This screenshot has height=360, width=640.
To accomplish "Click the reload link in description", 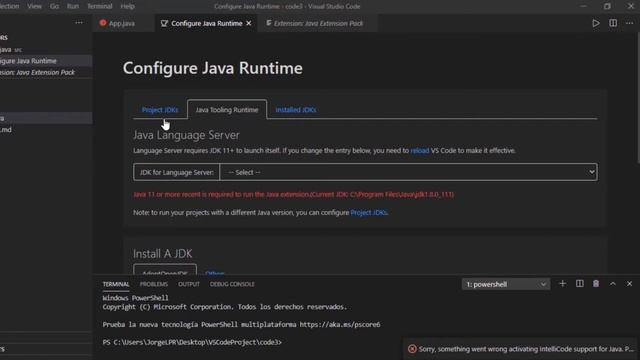I will (420, 151).
